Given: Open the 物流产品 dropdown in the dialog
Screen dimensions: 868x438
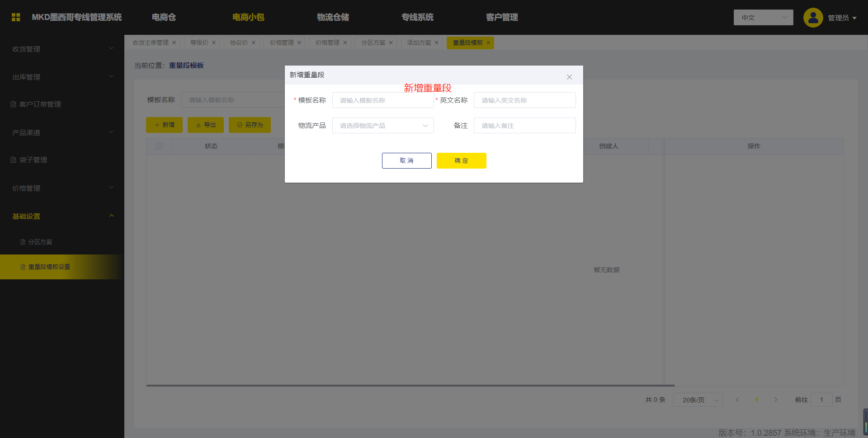Looking at the screenshot, I should tap(383, 126).
